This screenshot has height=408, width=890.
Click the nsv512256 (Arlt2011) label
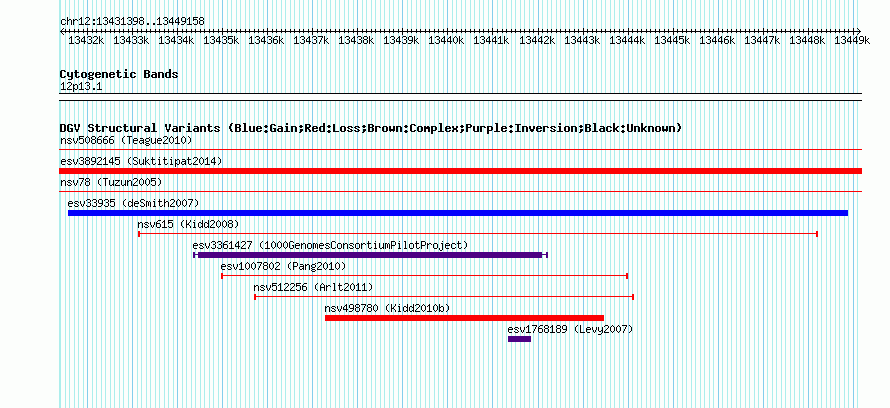point(313,287)
